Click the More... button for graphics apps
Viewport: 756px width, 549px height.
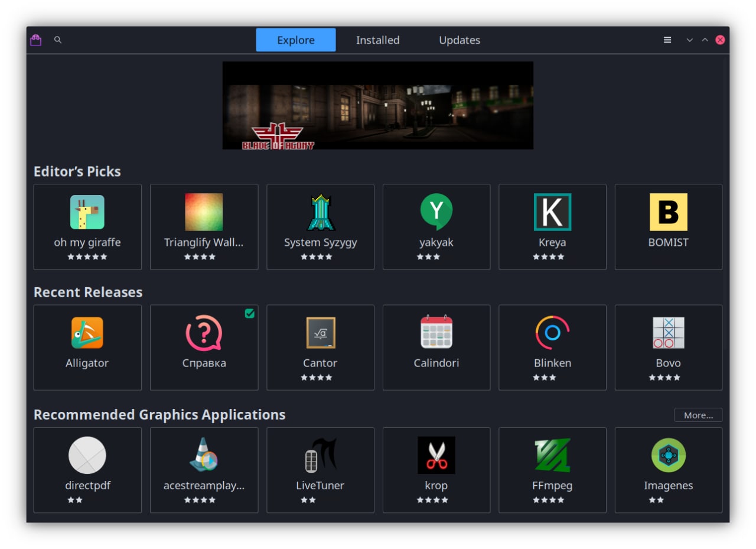tap(698, 415)
